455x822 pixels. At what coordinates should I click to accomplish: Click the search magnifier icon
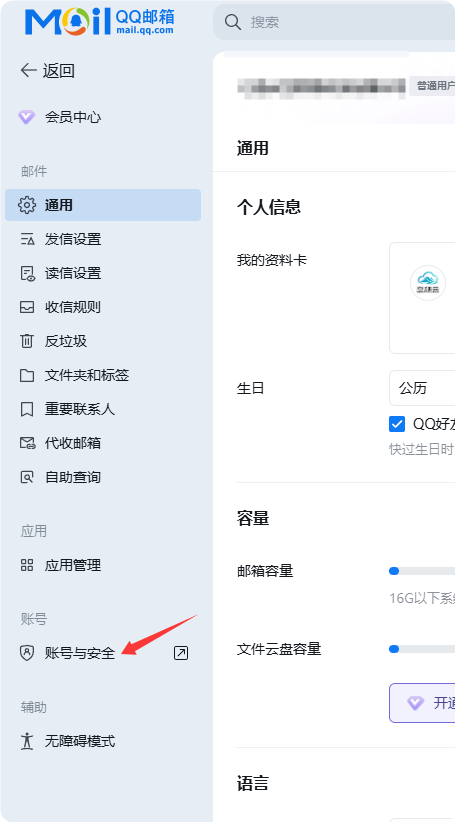(232, 22)
